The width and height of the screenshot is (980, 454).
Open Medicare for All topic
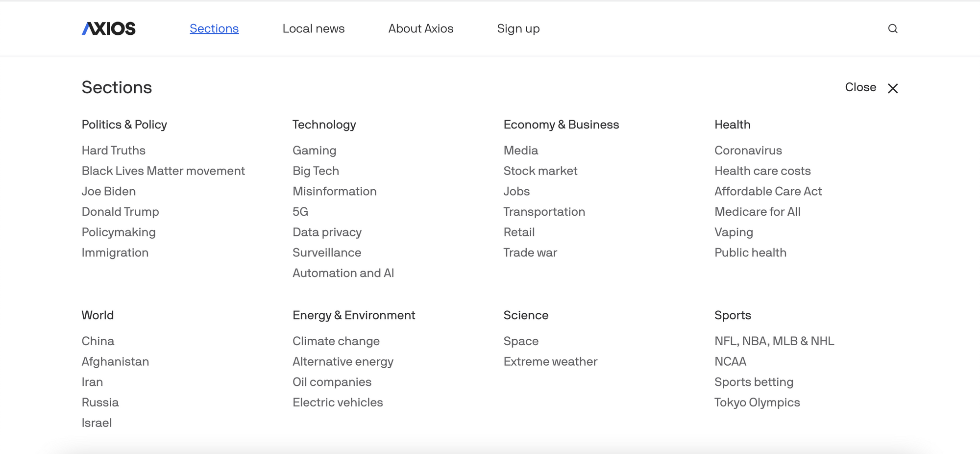758,212
